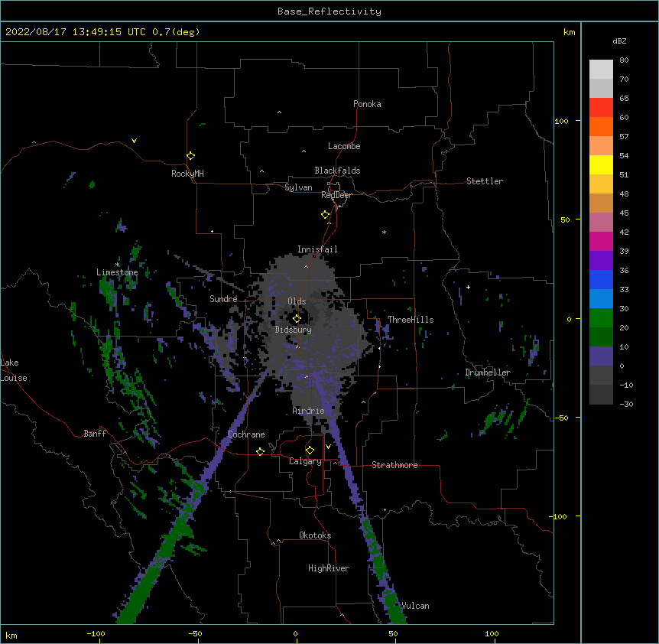Click the yellow 54-51 dBZ legend swatch
Viewport: 659px width, 644px height.
601,164
